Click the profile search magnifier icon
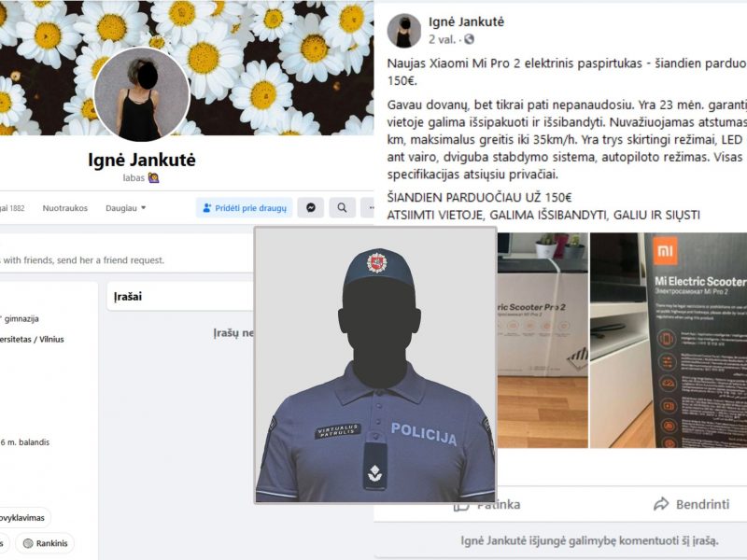 [342, 207]
